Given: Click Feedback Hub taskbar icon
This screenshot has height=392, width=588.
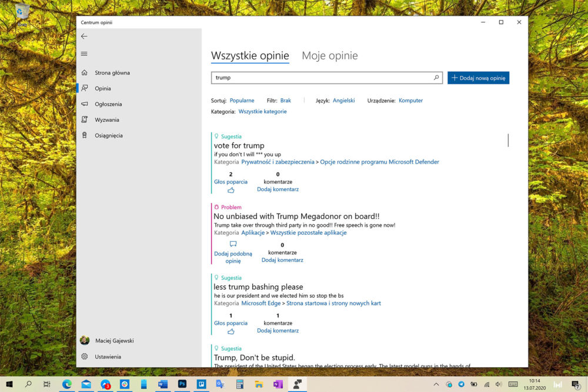Looking at the screenshot, I should click(298, 384).
